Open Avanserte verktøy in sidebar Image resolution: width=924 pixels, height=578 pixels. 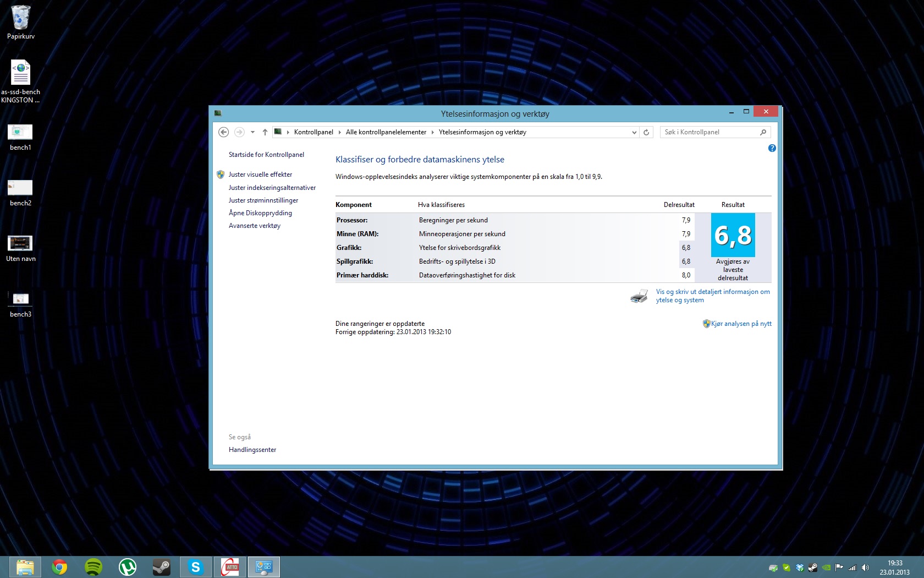(x=254, y=226)
